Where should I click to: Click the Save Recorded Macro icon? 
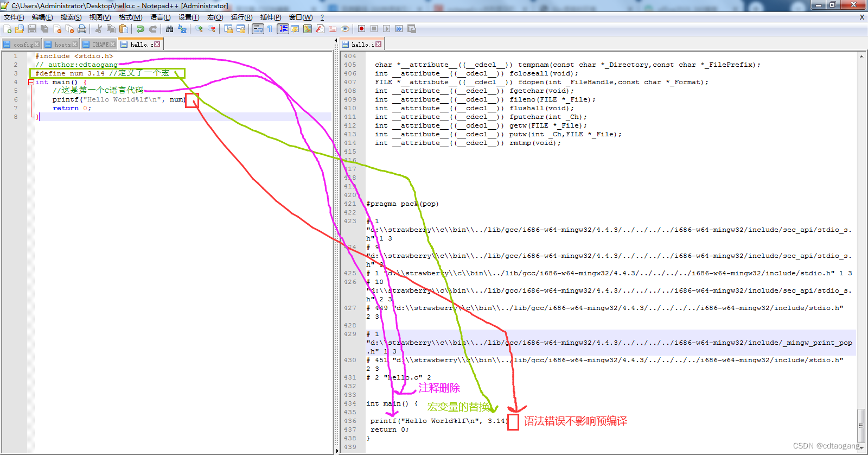[411, 29]
